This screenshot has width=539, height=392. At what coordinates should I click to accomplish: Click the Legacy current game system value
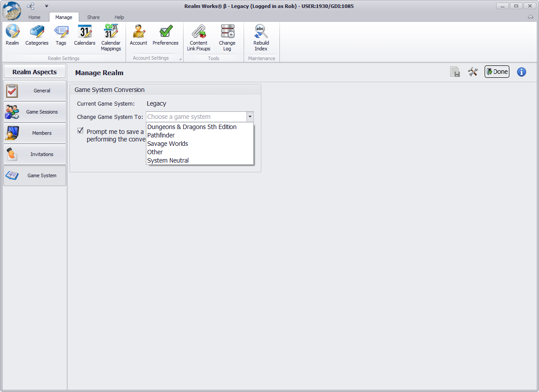point(157,103)
